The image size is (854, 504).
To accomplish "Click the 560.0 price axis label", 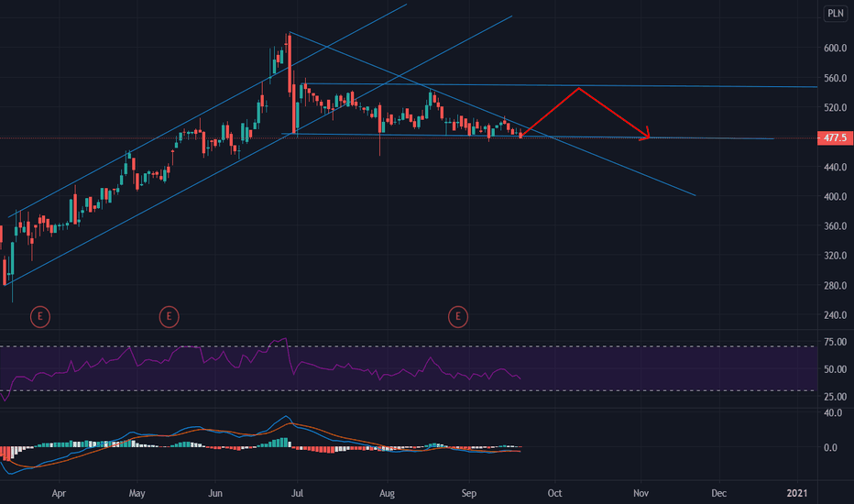I will coord(835,79).
